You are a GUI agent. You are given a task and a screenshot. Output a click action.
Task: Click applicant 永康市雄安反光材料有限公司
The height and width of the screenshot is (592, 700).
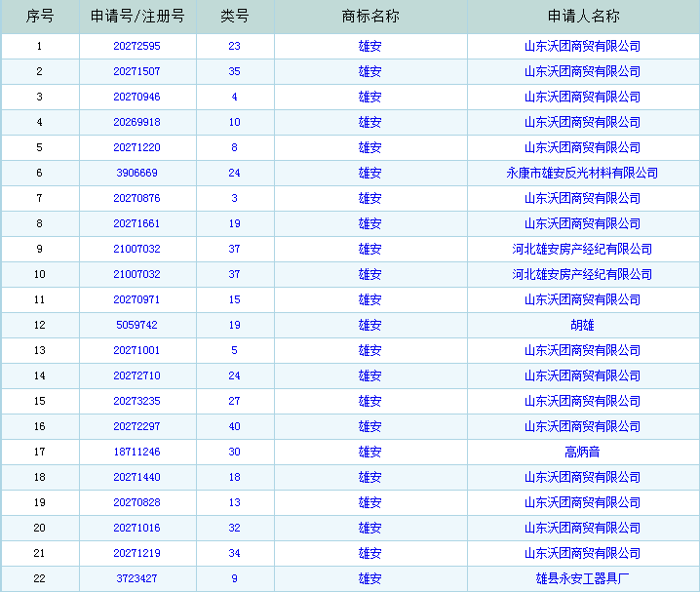click(x=582, y=173)
